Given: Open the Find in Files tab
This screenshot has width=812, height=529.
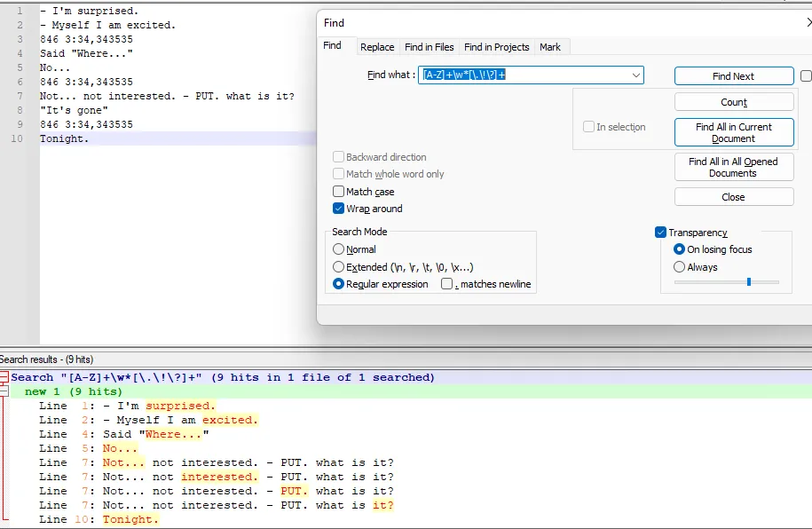Looking at the screenshot, I should pos(429,47).
